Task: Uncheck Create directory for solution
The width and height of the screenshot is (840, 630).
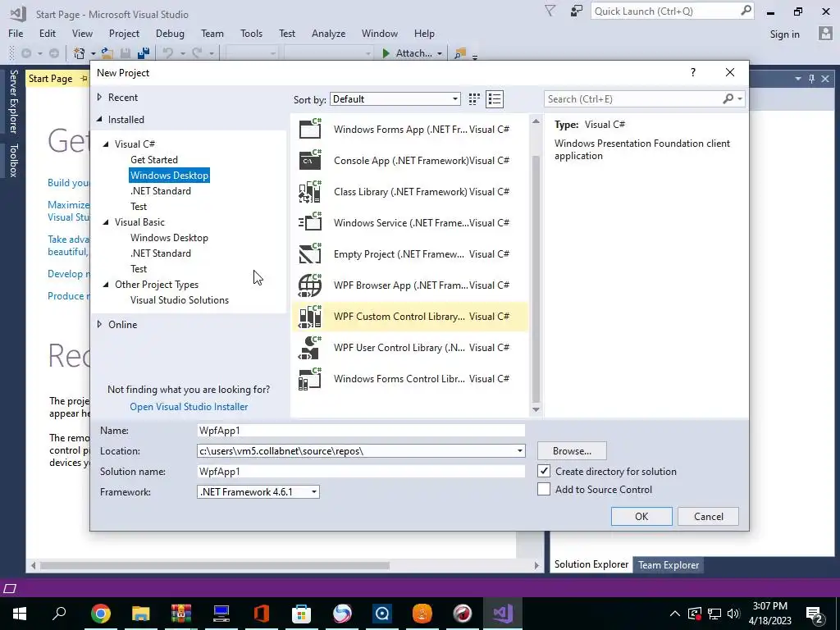Action: [x=544, y=471]
